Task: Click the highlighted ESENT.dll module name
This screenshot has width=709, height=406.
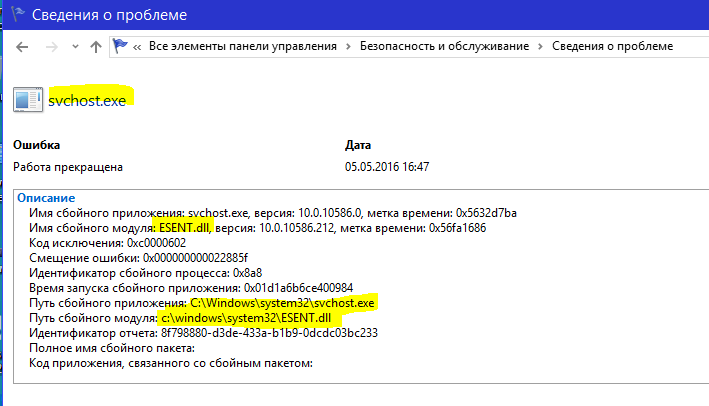Action: [x=184, y=228]
